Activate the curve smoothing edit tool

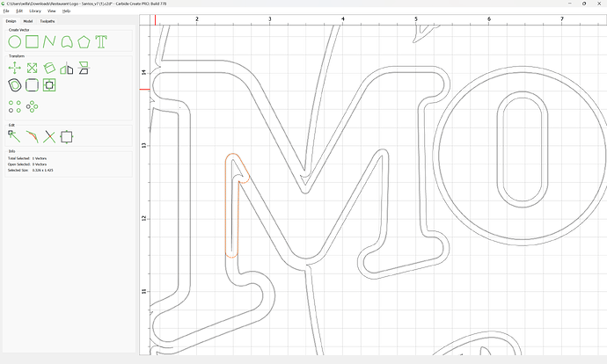[33, 136]
